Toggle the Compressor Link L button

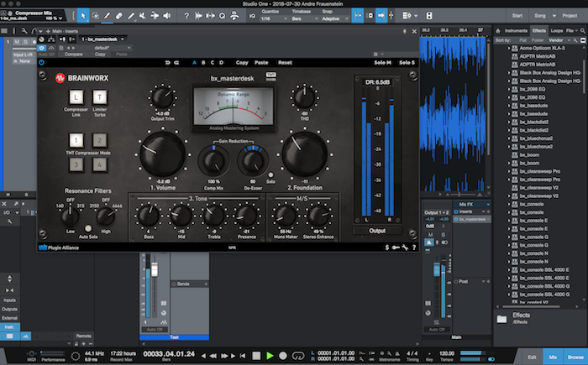(76, 97)
